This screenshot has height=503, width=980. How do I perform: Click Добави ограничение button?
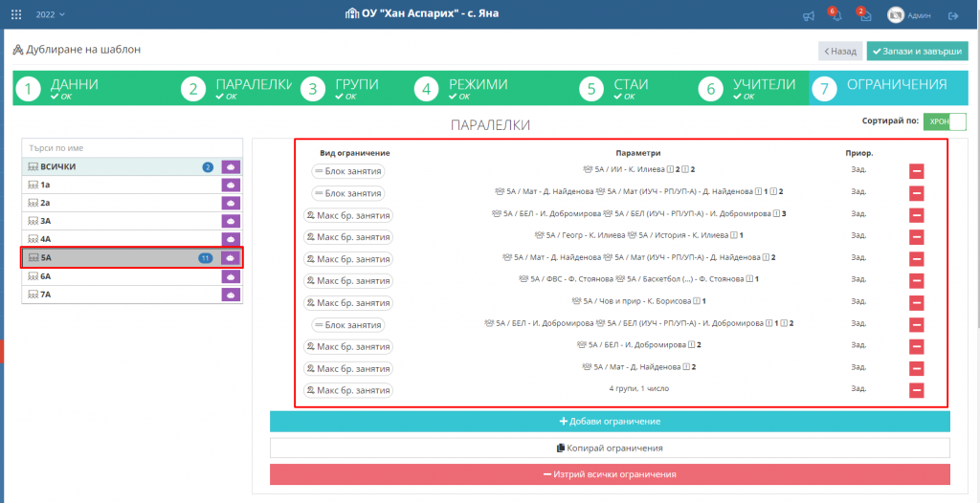pyautogui.click(x=610, y=422)
